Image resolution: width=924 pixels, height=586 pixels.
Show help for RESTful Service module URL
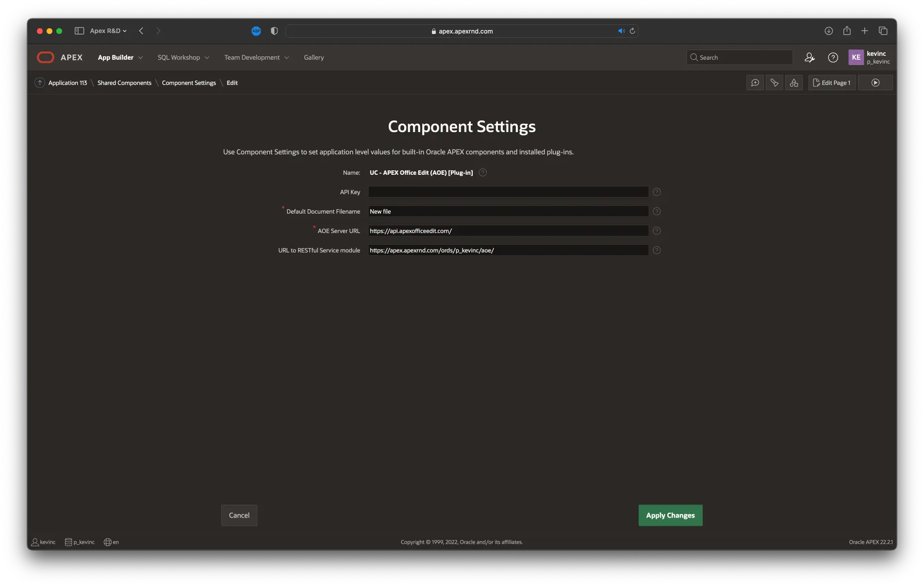(x=657, y=250)
